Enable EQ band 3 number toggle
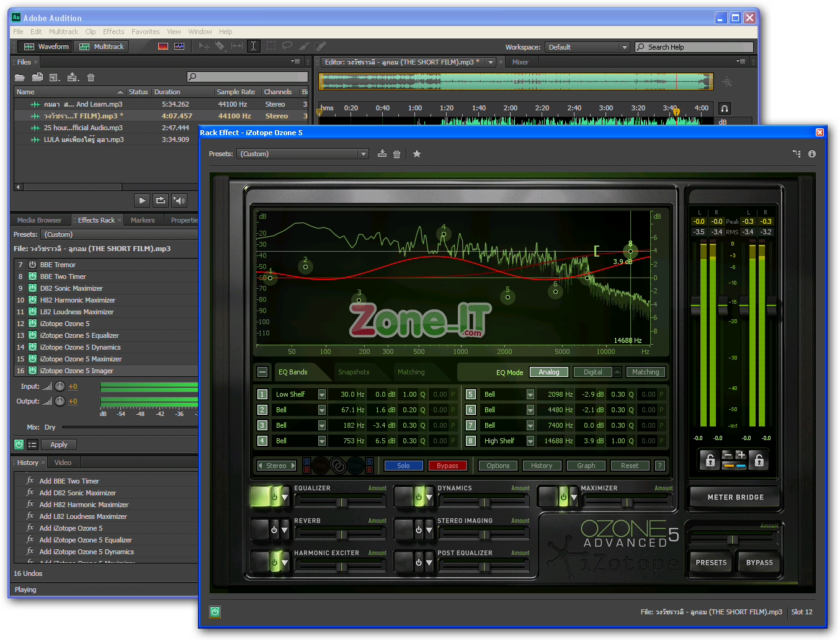Image resolution: width=840 pixels, height=641 pixels. (262, 425)
